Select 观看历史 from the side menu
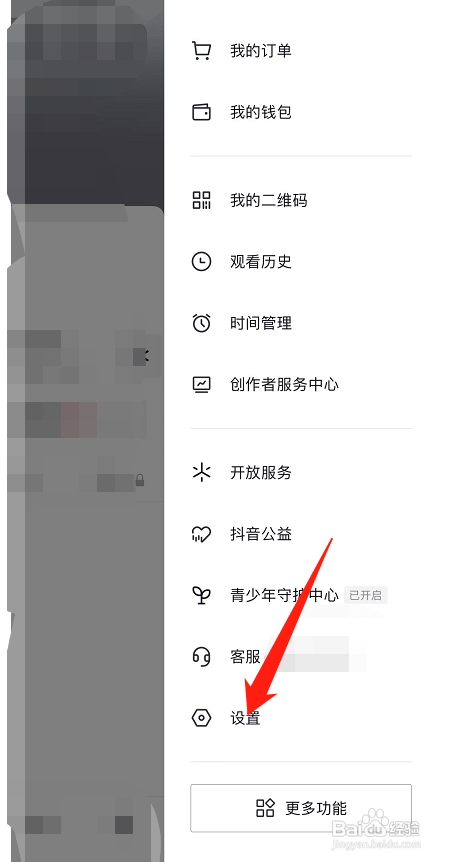 [301, 262]
